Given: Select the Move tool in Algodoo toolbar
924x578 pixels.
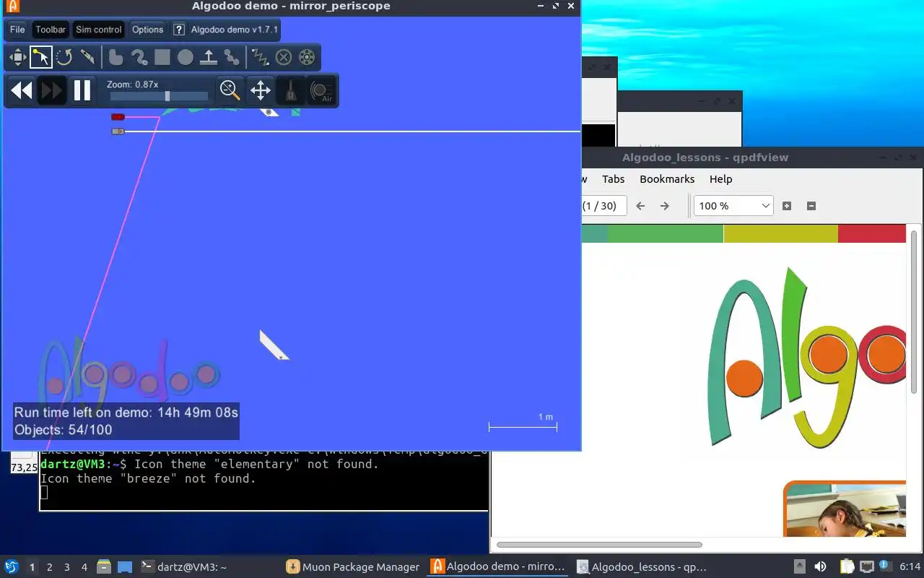Looking at the screenshot, I should tap(18, 57).
